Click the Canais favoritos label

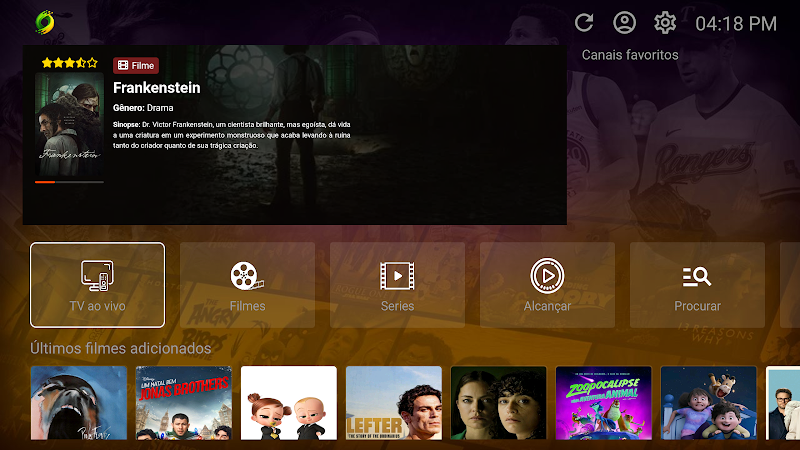630,55
